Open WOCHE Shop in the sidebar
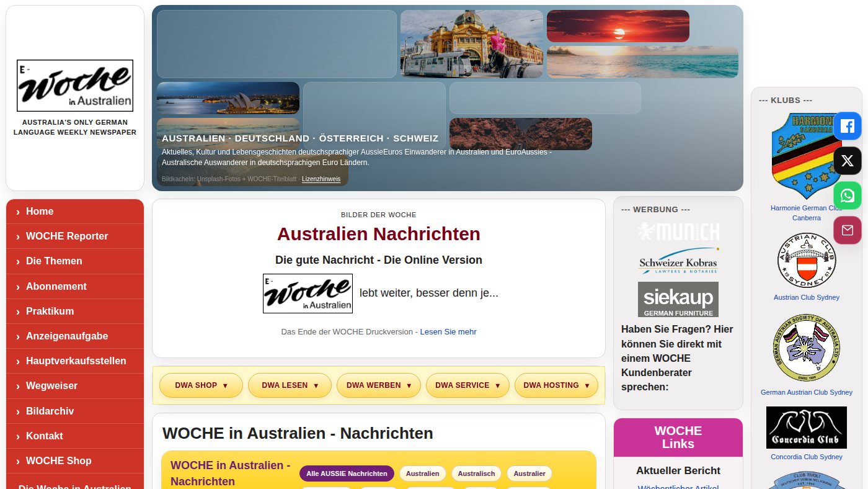The height and width of the screenshot is (489, 868). (x=75, y=461)
